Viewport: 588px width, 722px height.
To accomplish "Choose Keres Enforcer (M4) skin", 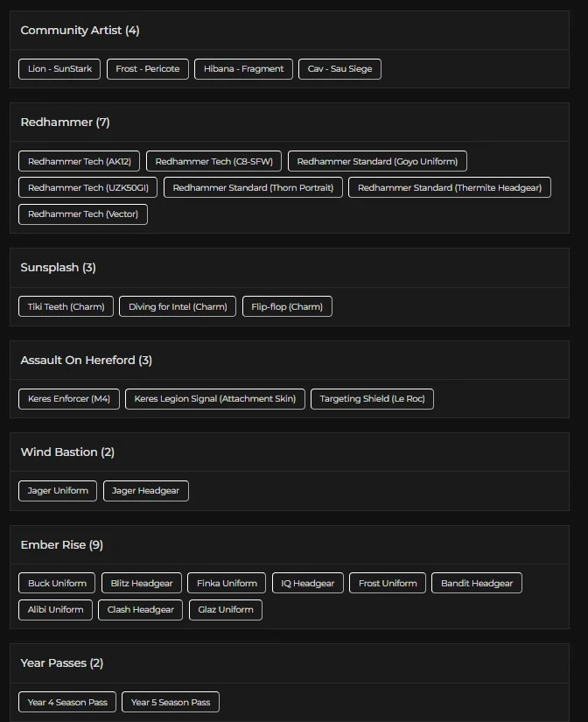I will point(69,399).
